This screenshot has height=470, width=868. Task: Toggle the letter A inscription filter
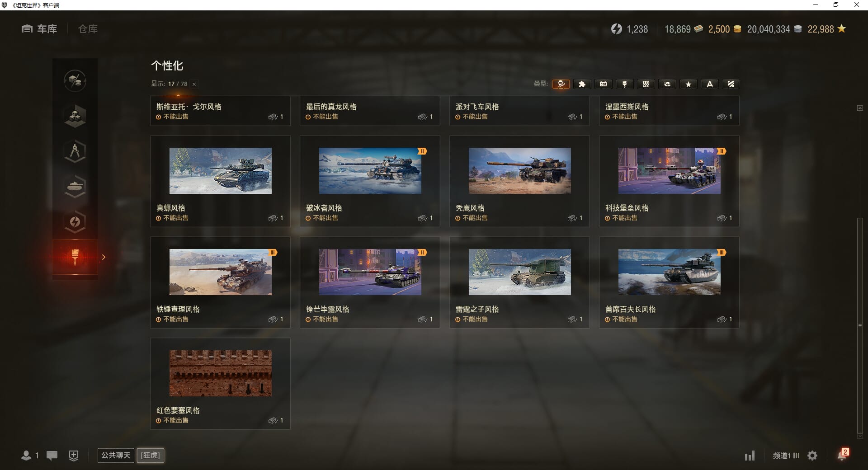pos(709,84)
